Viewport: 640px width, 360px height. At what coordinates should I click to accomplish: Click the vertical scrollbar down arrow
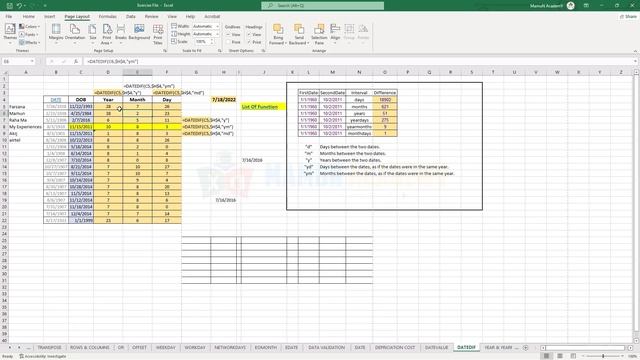(x=636, y=341)
